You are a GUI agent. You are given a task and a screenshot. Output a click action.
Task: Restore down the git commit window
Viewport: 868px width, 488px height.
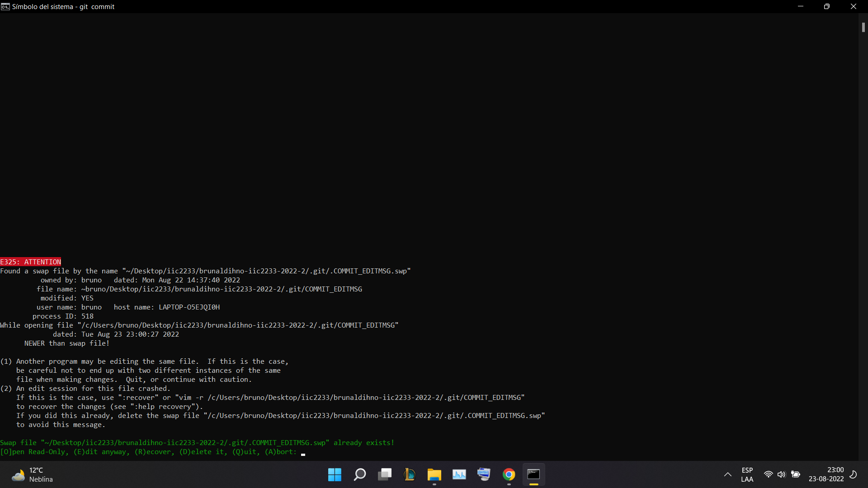click(x=827, y=6)
